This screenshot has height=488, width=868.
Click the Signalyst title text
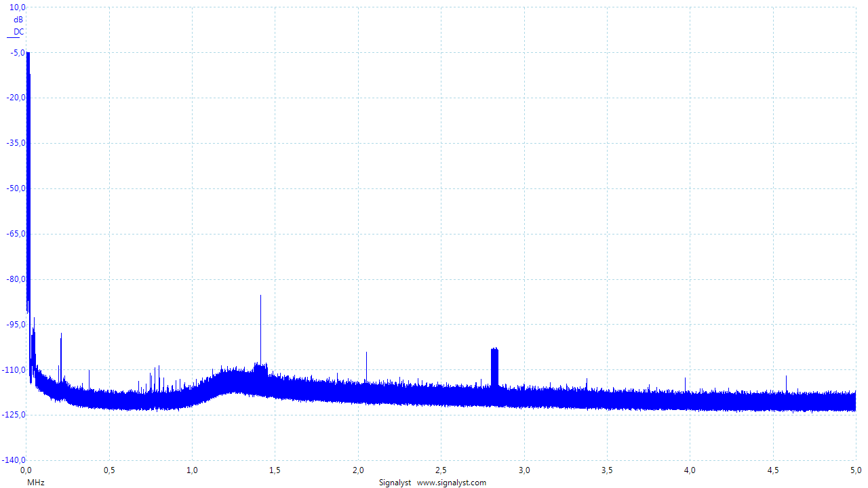tap(395, 483)
